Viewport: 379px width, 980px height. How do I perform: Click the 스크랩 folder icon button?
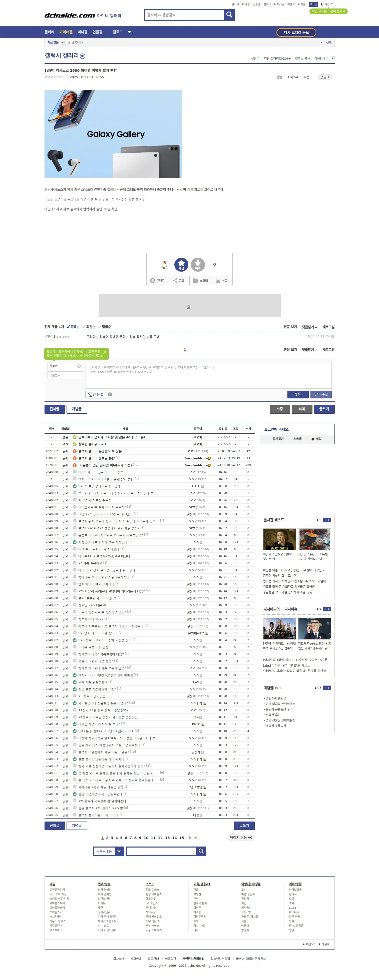200,280
